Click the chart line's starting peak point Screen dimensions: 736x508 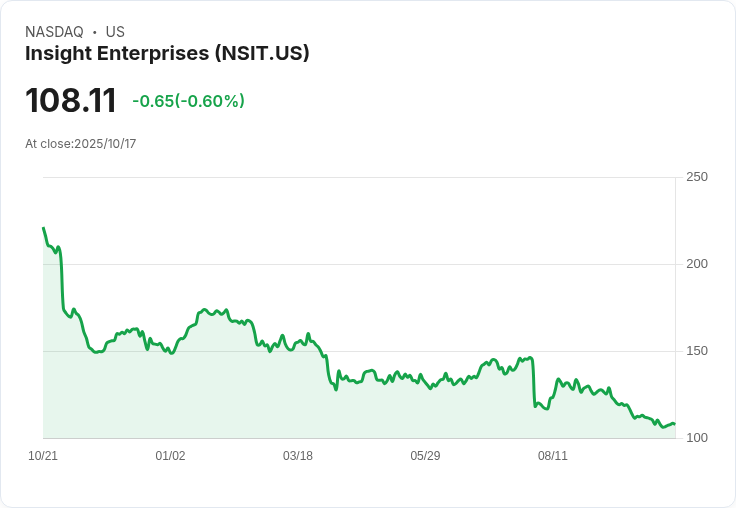pos(43,228)
